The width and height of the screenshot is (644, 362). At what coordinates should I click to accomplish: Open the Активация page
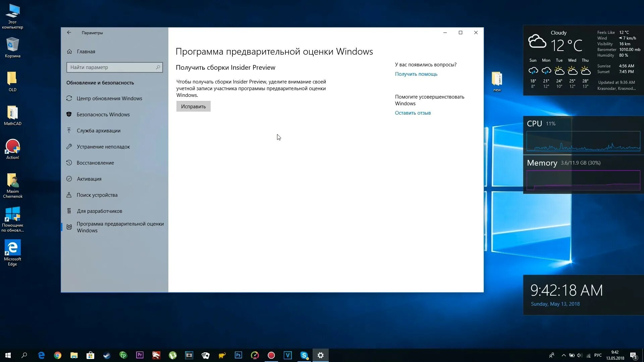tap(89, 179)
